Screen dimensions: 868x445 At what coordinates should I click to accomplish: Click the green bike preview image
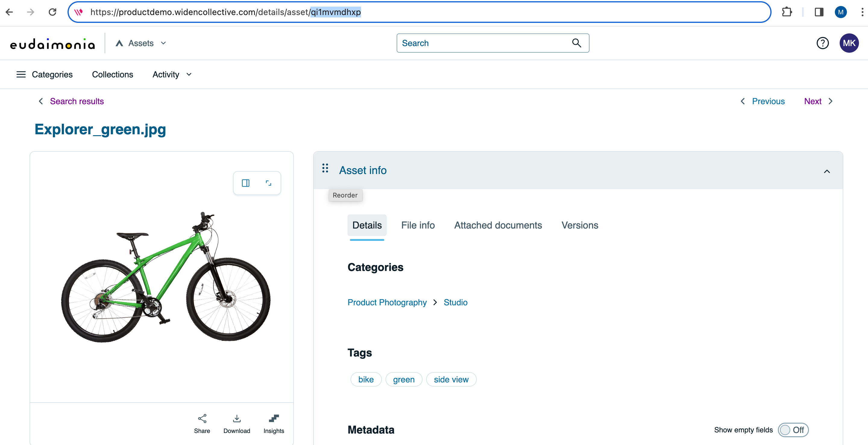(x=166, y=277)
